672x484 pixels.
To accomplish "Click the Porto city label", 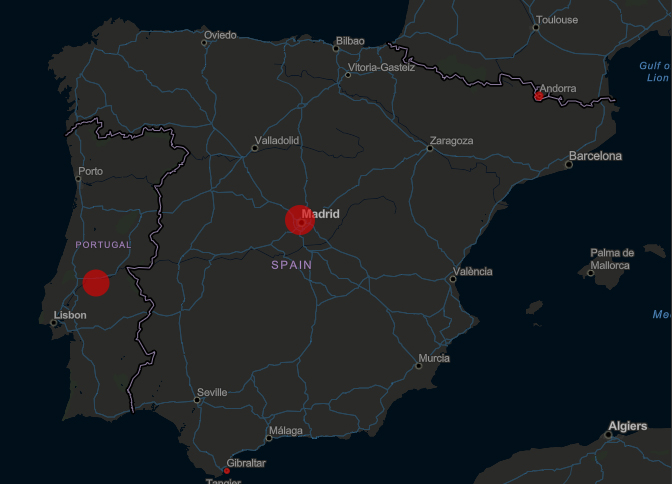I will [90, 171].
